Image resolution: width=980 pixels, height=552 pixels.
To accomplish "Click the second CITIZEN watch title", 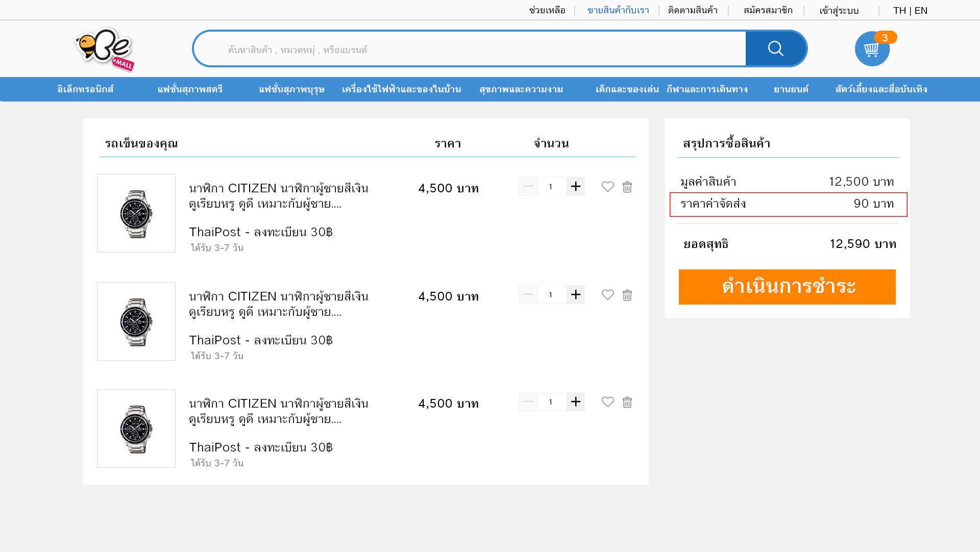I will (x=279, y=304).
